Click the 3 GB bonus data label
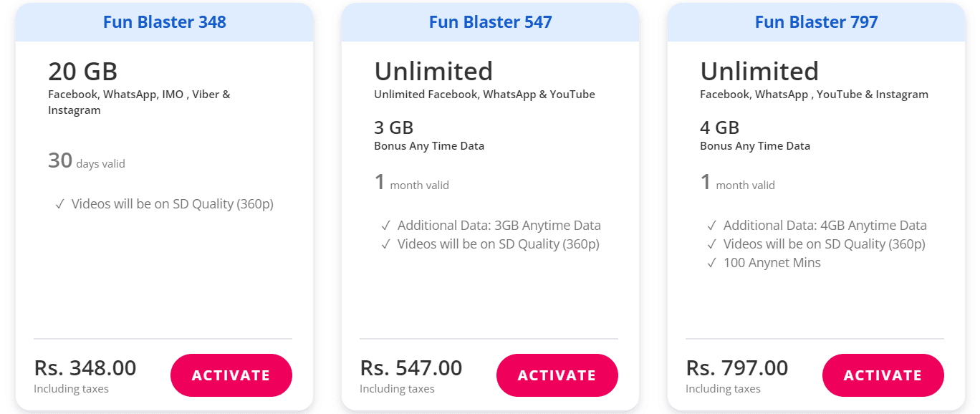The height and width of the screenshot is (414, 980). tap(393, 127)
